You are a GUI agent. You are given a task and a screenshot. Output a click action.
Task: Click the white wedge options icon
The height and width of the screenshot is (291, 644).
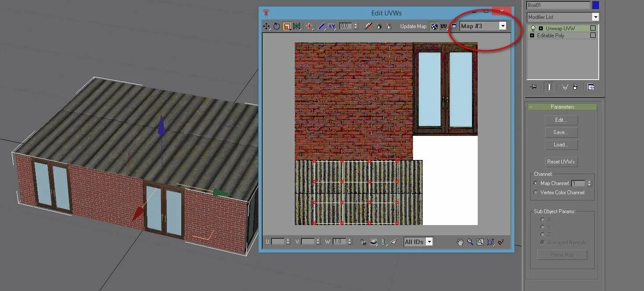pos(394,242)
